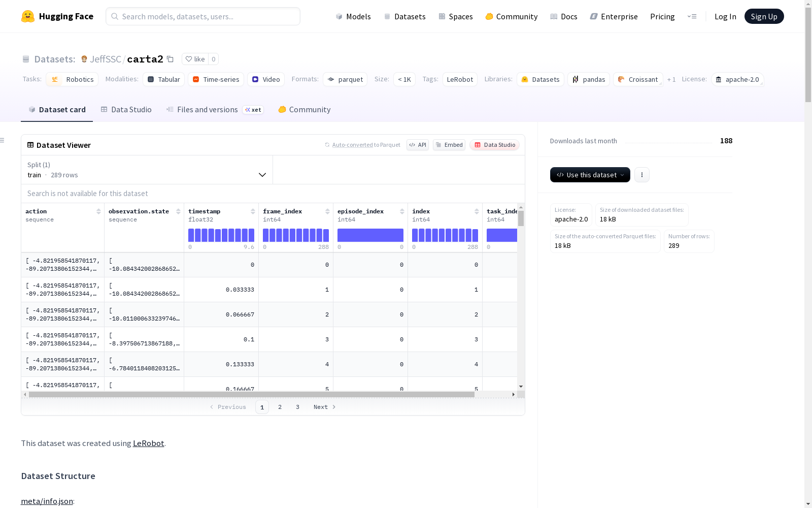The image size is (812, 508).
Task: Open Docs
Action: click(x=564, y=16)
